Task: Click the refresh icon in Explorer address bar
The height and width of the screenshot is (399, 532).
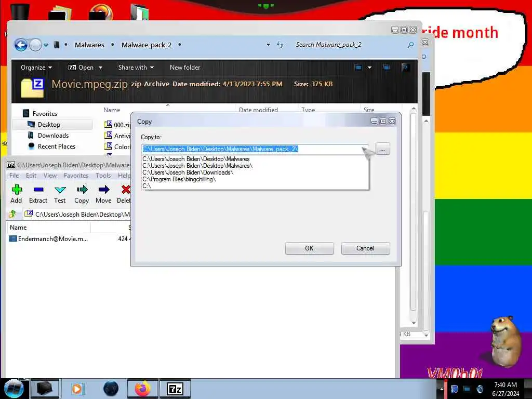Action: (x=280, y=45)
